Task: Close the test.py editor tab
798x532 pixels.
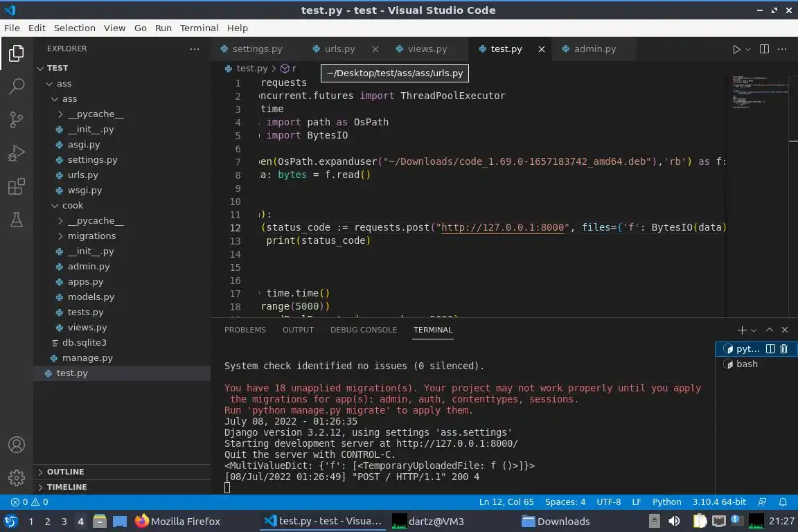Action: [x=542, y=49]
